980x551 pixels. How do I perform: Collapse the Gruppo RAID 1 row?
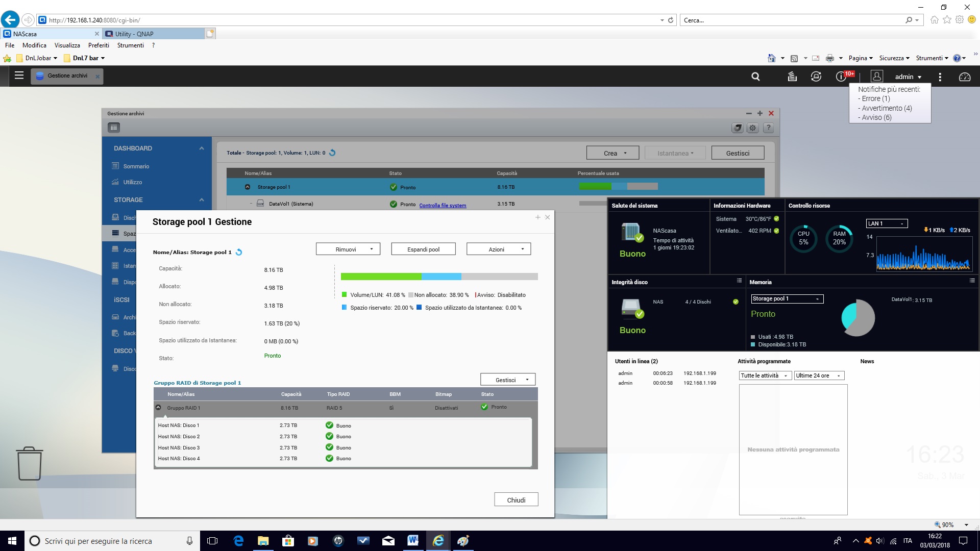(x=158, y=408)
